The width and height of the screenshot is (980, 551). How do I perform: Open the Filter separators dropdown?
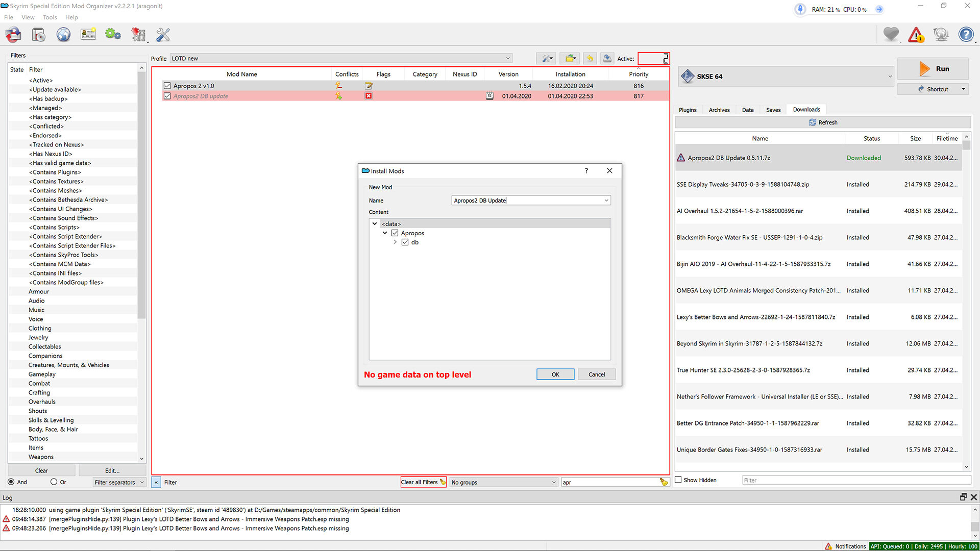point(119,482)
